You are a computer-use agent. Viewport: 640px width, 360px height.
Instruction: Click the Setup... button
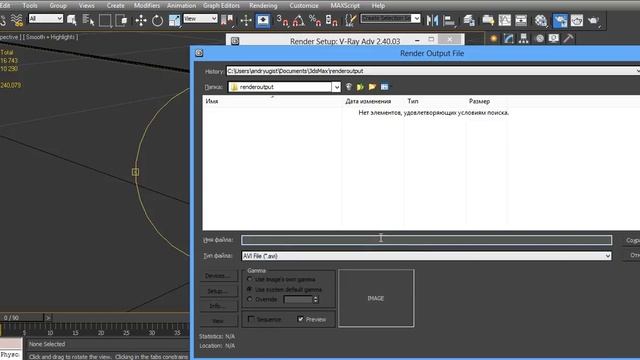(218, 291)
